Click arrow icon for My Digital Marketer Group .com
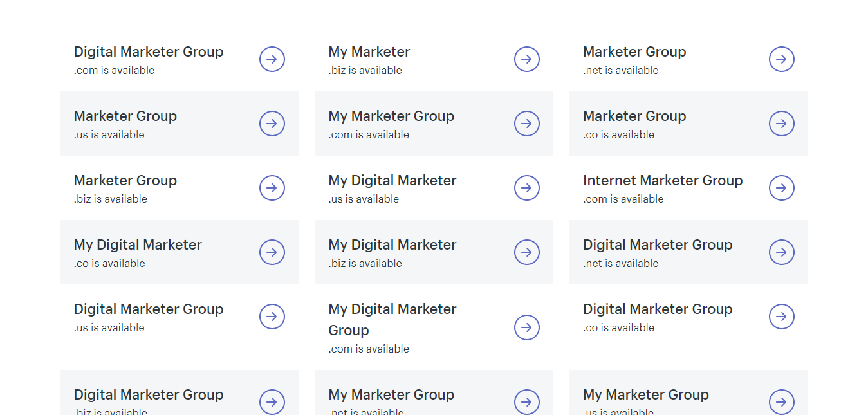The width and height of the screenshot is (868, 415). point(526,327)
